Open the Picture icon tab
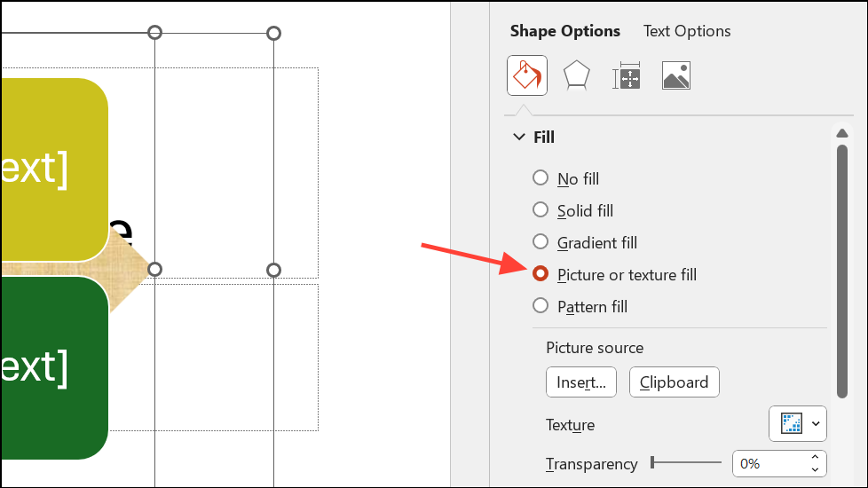The width and height of the screenshot is (868, 488). tap(676, 76)
